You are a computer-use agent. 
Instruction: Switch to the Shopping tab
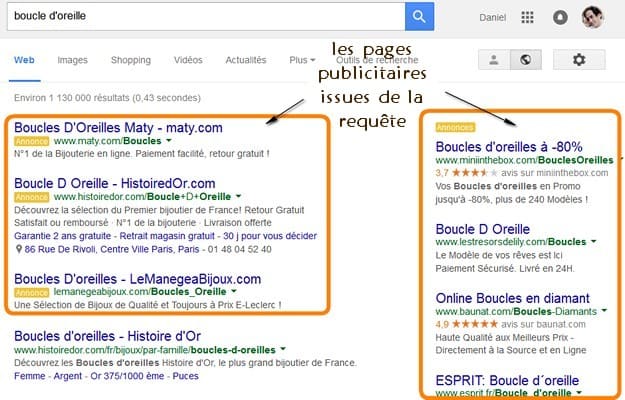pyautogui.click(x=131, y=60)
